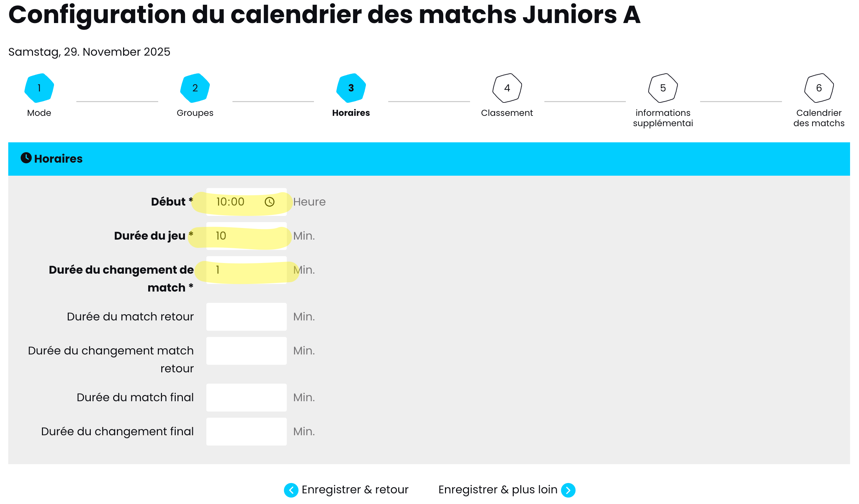Click Enregistrer & plus loin link

click(498, 490)
